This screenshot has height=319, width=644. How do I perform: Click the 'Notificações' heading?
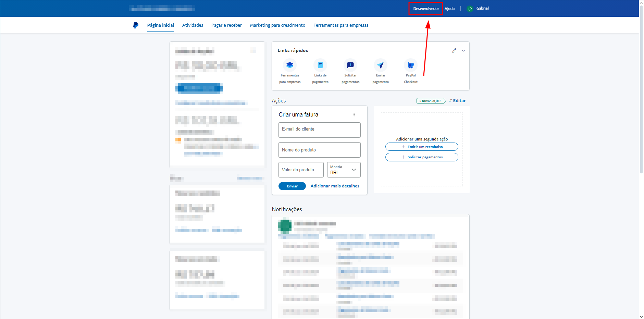pos(287,209)
